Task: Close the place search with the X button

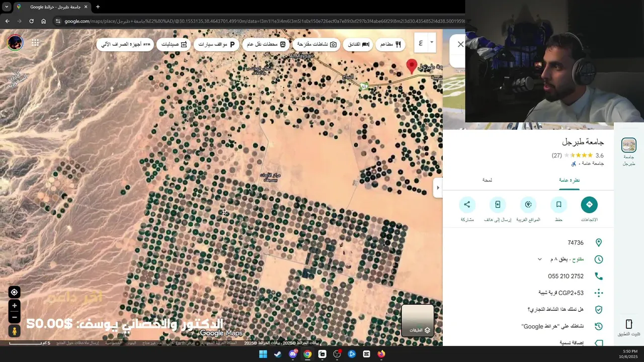Action: click(x=460, y=44)
